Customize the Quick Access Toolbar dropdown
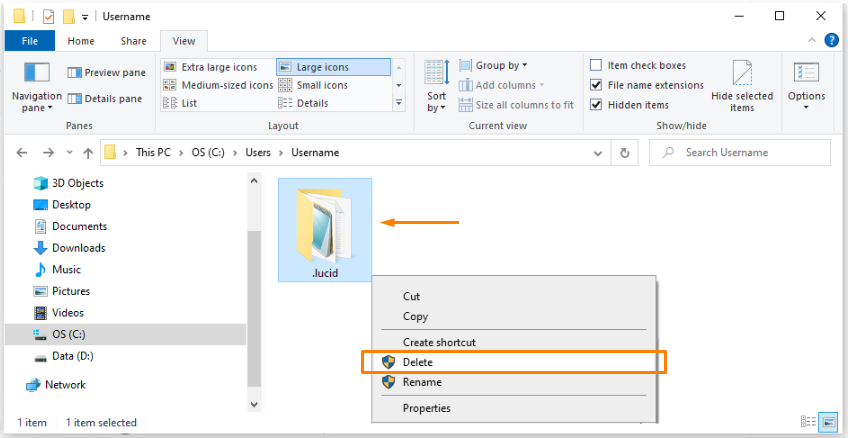 85,17
